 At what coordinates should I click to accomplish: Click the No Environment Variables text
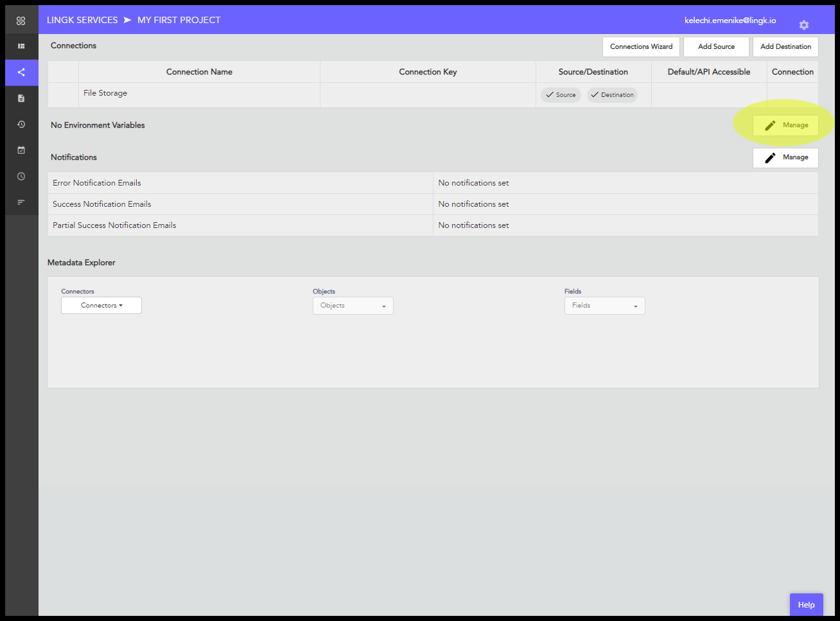point(98,125)
